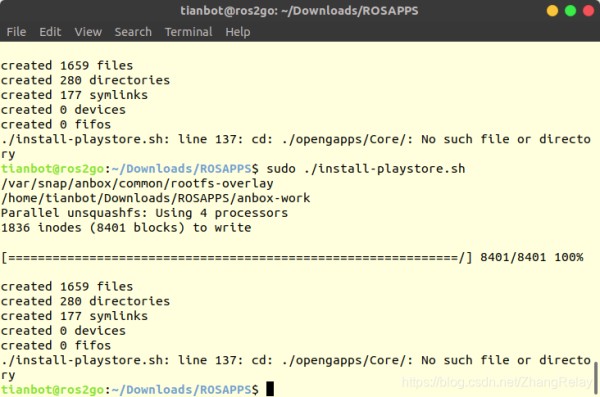The height and width of the screenshot is (397, 600).
Task: Open the Search menu
Action: [x=133, y=32]
